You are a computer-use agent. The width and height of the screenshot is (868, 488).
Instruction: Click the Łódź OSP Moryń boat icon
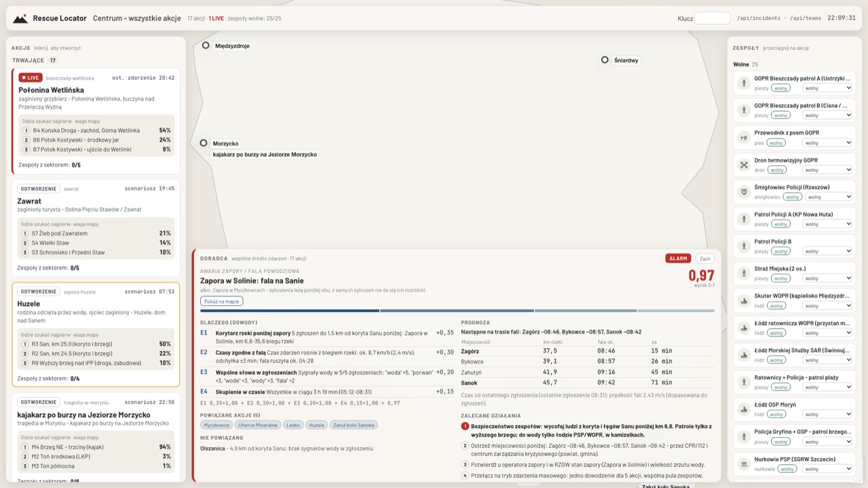point(743,409)
